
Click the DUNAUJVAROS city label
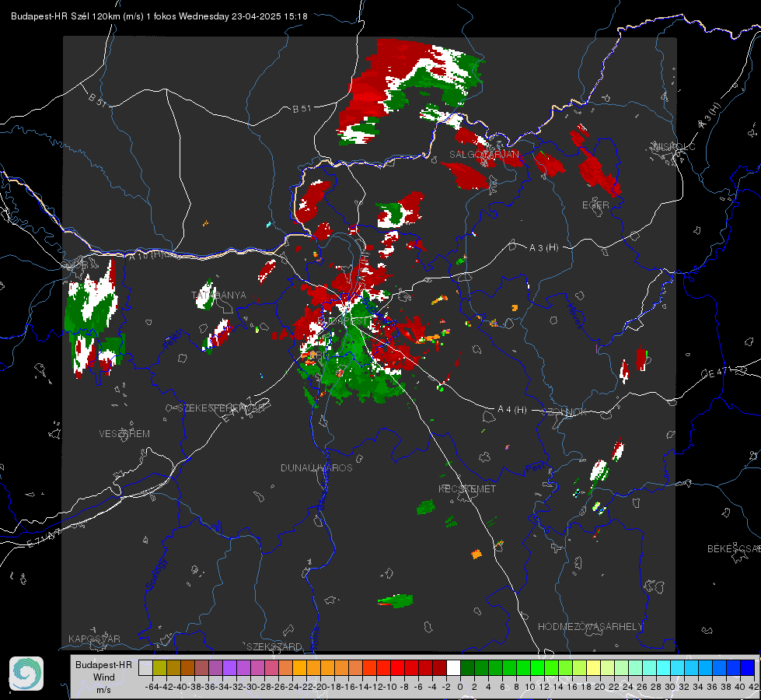pos(316,467)
